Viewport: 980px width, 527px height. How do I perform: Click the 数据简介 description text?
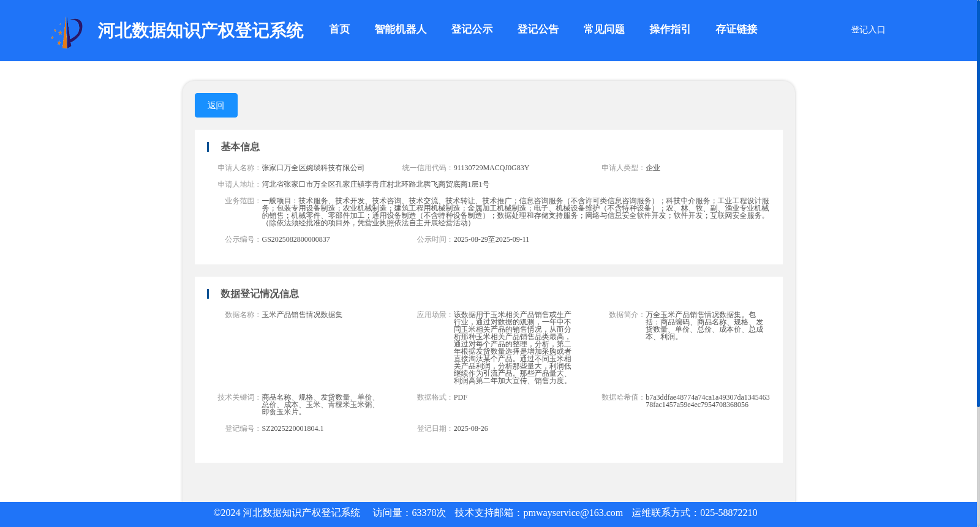704,326
